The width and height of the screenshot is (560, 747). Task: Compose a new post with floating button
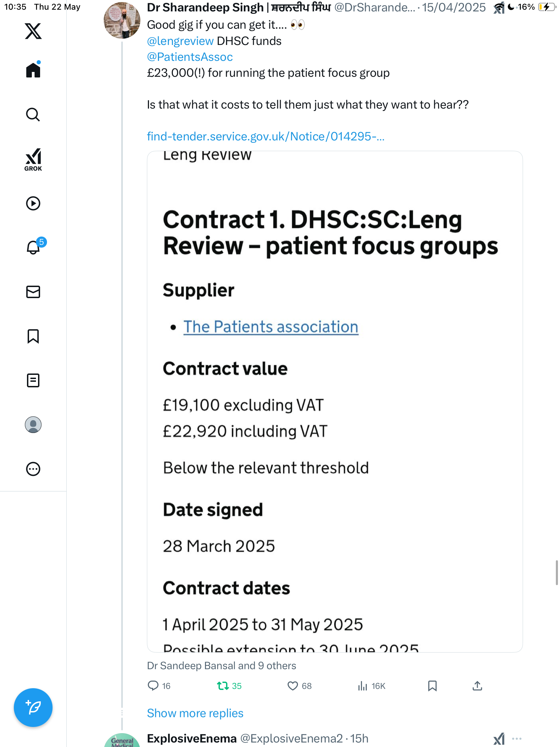tap(33, 708)
